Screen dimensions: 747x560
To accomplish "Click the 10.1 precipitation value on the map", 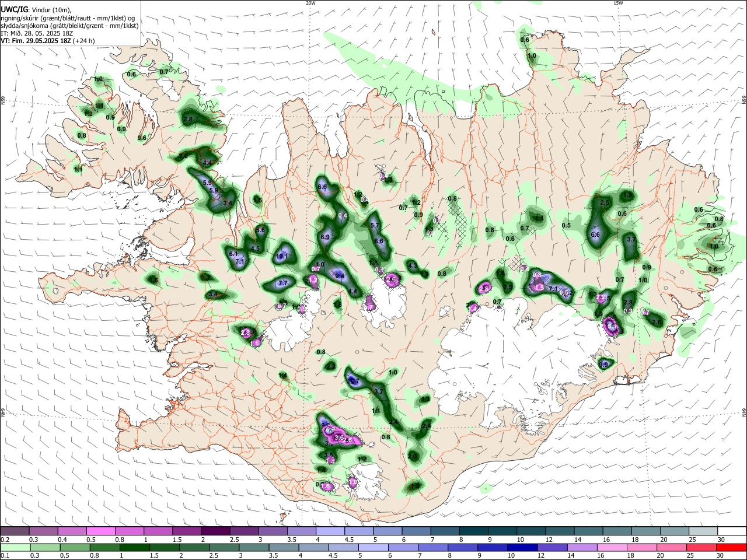I will click(282, 256).
